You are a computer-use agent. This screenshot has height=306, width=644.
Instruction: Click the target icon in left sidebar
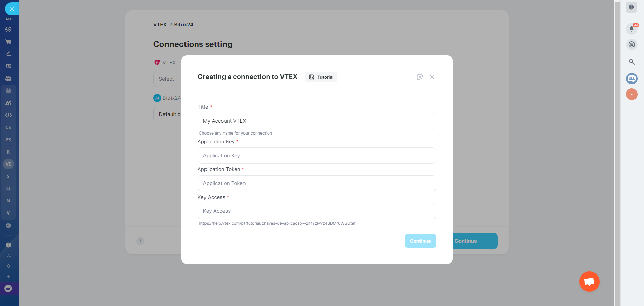[8, 29]
